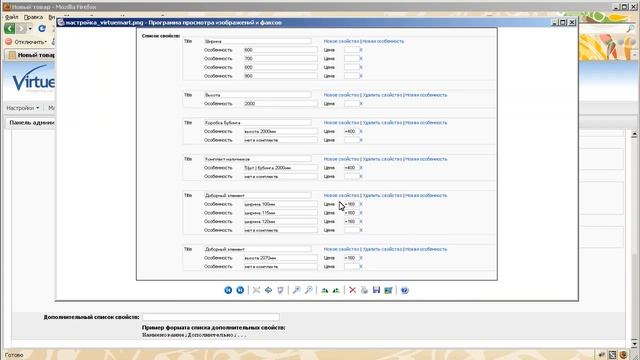Click leftmost tray icon at bottom right

pyautogui.click(x=602, y=355)
